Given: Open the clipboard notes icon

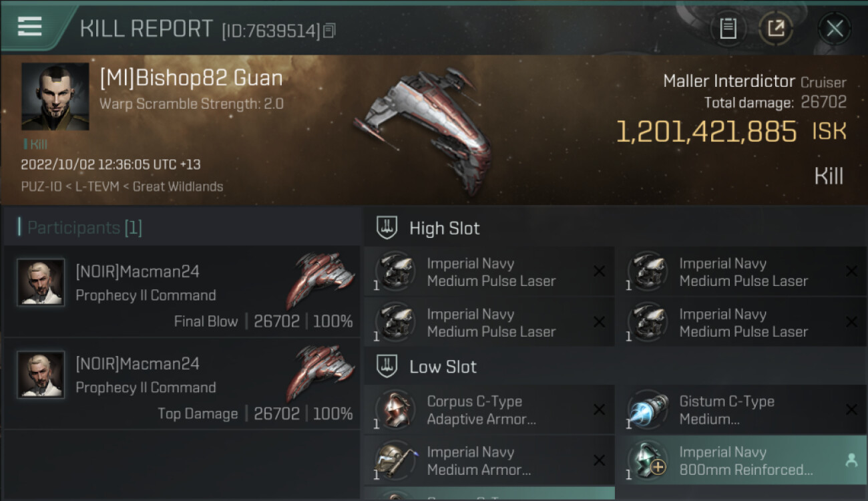Looking at the screenshot, I should click(728, 29).
